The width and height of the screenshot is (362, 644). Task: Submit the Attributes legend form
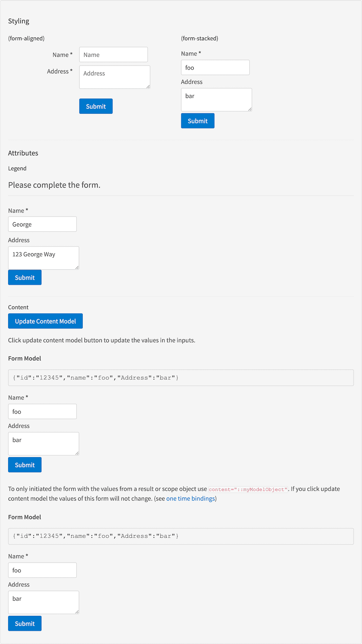click(25, 278)
